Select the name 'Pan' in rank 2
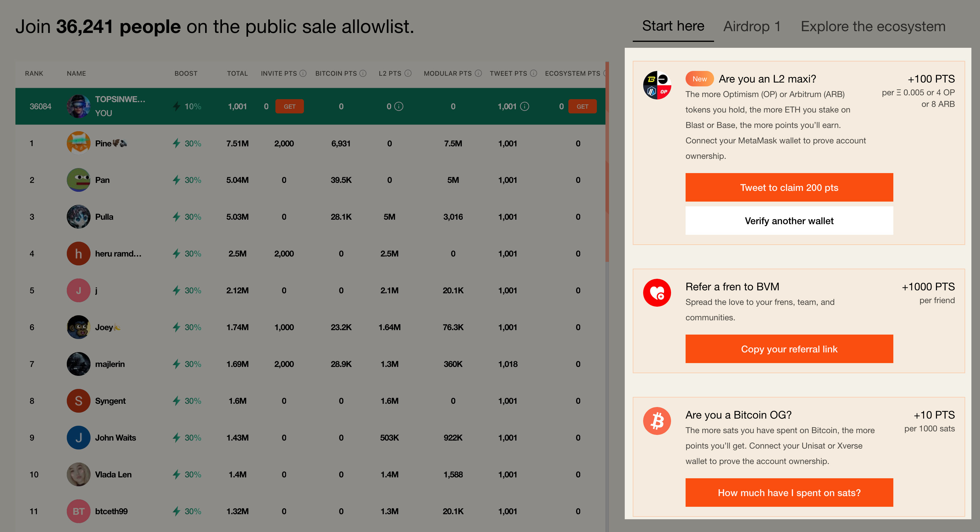 pyautogui.click(x=102, y=180)
